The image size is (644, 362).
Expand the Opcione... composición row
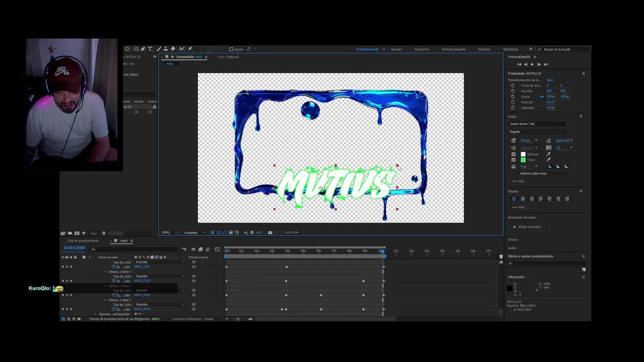point(95,314)
